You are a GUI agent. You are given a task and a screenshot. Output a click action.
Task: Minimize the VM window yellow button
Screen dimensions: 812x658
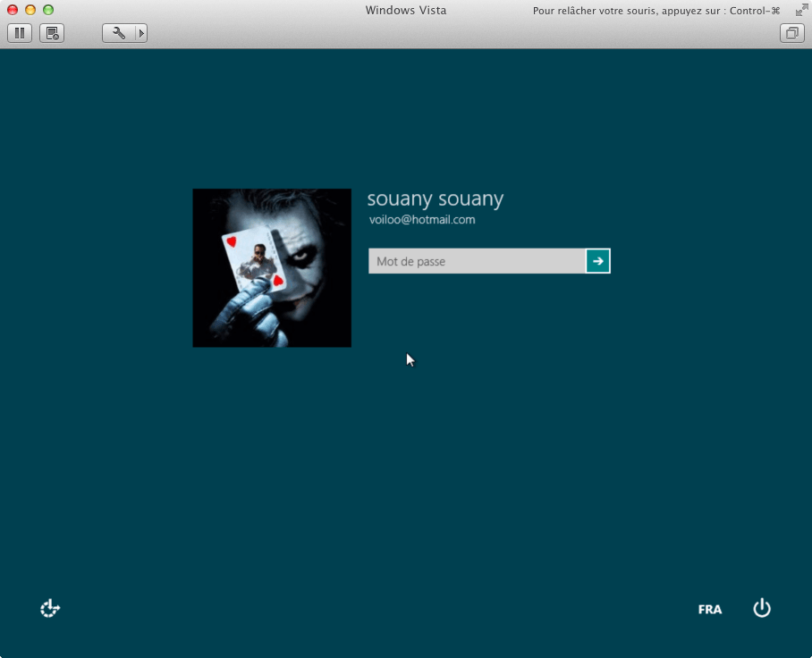point(30,10)
